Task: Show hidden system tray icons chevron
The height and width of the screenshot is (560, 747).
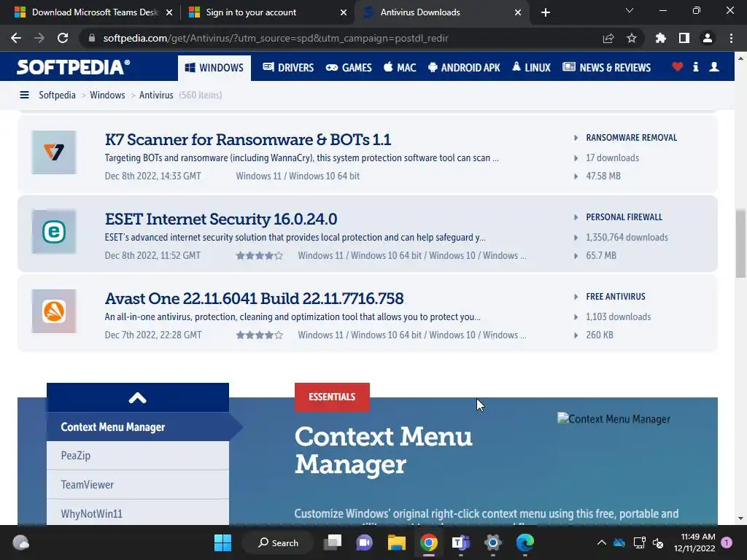Action: click(602, 542)
